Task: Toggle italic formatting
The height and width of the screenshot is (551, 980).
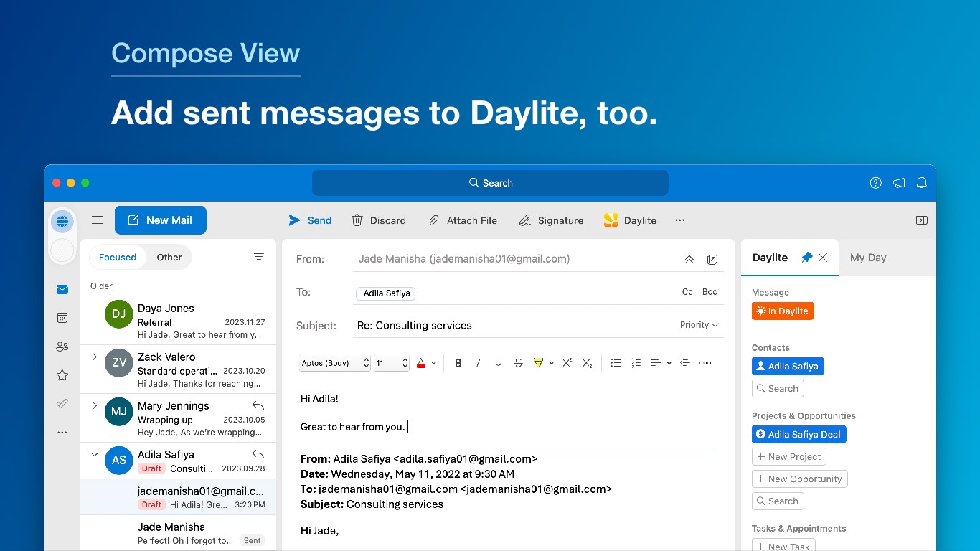Action: pyautogui.click(x=478, y=363)
